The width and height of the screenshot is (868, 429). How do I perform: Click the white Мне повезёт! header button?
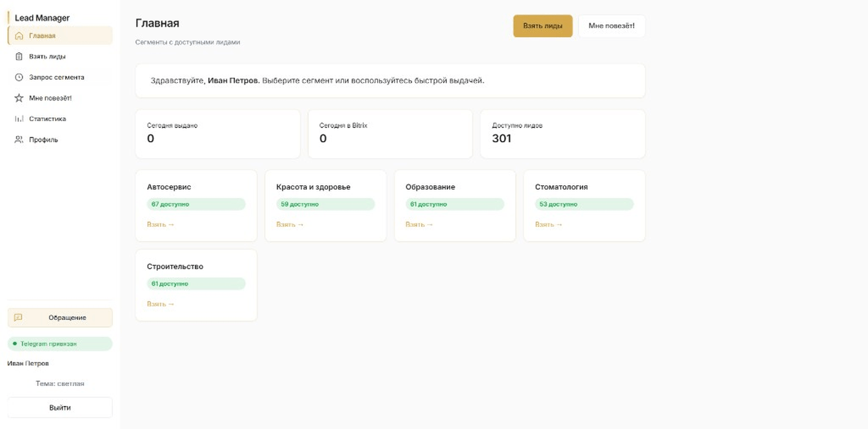point(611,26)
